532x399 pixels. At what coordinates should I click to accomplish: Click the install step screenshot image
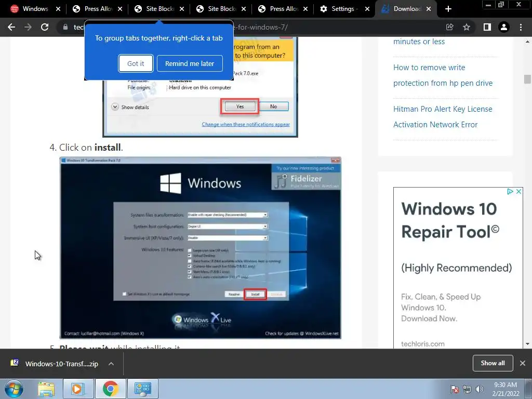click(200, 248)
